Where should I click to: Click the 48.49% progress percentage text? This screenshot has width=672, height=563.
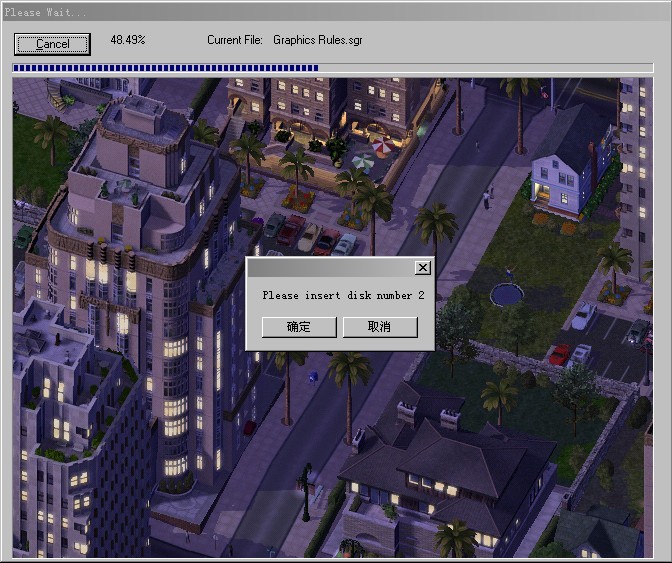(128, 40)
